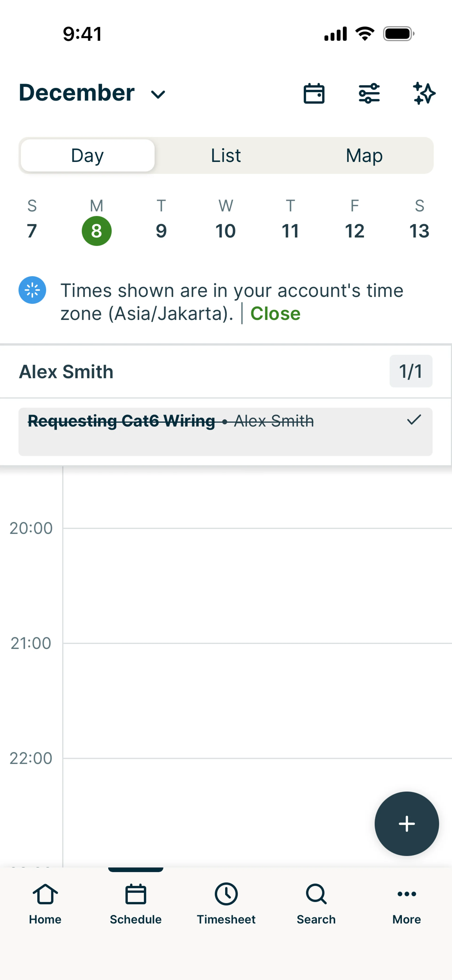Image resolution: width=452 pixels, height=980 pixels.
Task: Switch to the Map view
Action: (x=364, y=156)
